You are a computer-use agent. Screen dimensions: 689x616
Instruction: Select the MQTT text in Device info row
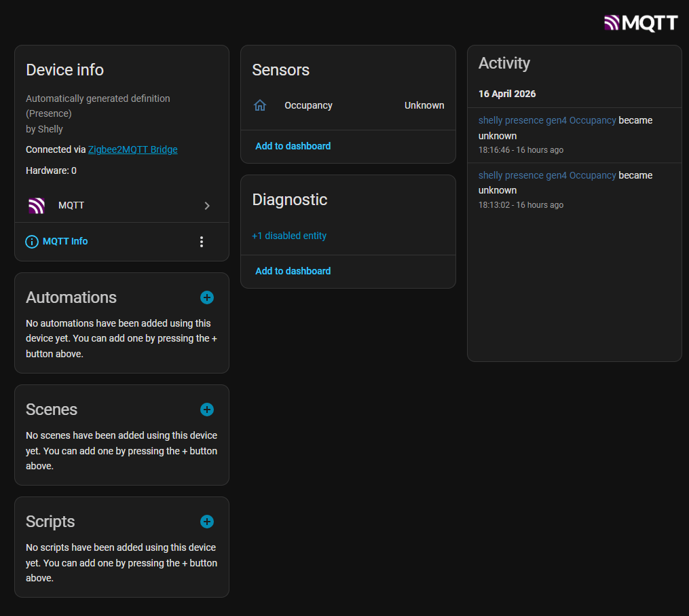[71, 205]
